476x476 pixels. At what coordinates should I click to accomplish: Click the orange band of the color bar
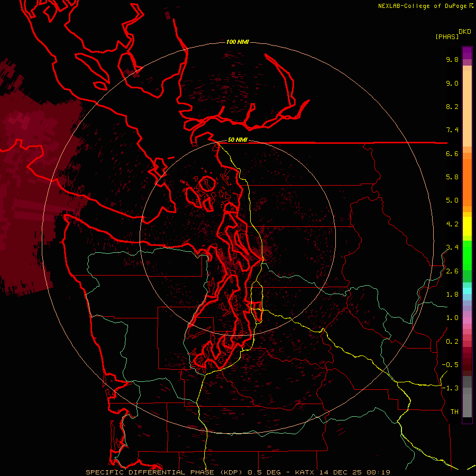pyautogui.click(x=467, y=182)
